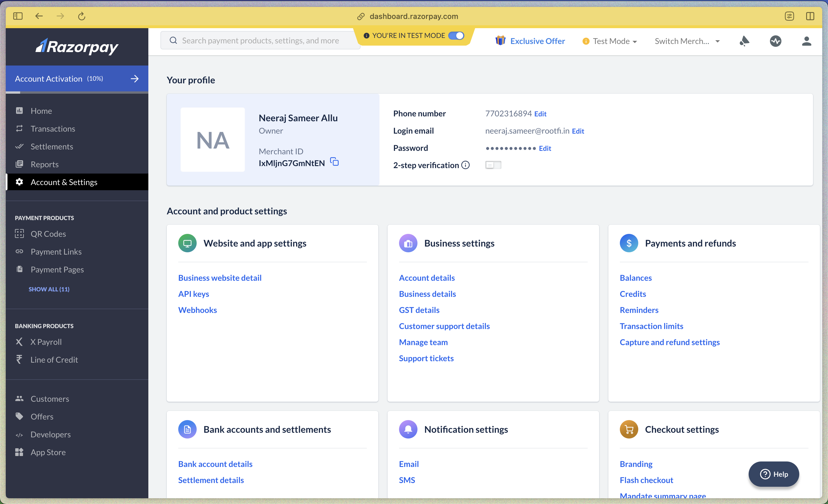Click the 2-step verification info icon
The image size is (828, 504).
coord(465,165)
